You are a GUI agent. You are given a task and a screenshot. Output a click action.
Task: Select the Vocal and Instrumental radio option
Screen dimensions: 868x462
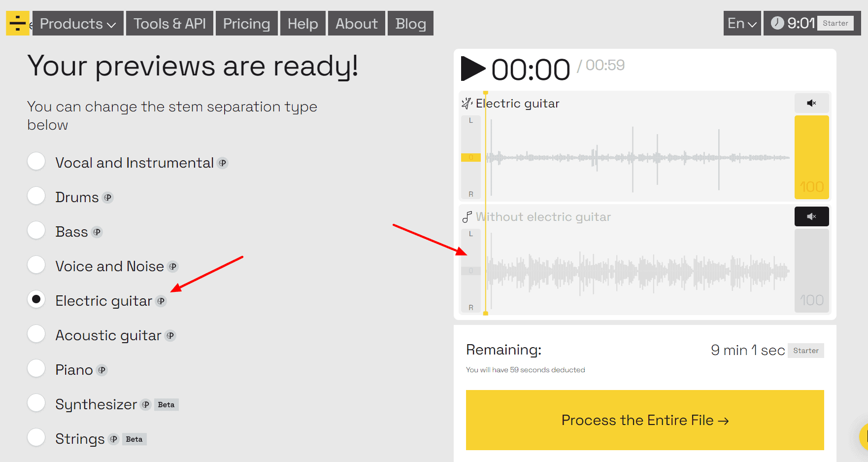(x=36, y=161)
